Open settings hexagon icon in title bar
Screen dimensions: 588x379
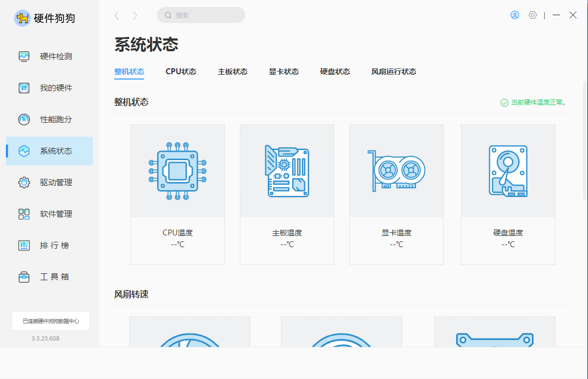click(x=532, y=15)
